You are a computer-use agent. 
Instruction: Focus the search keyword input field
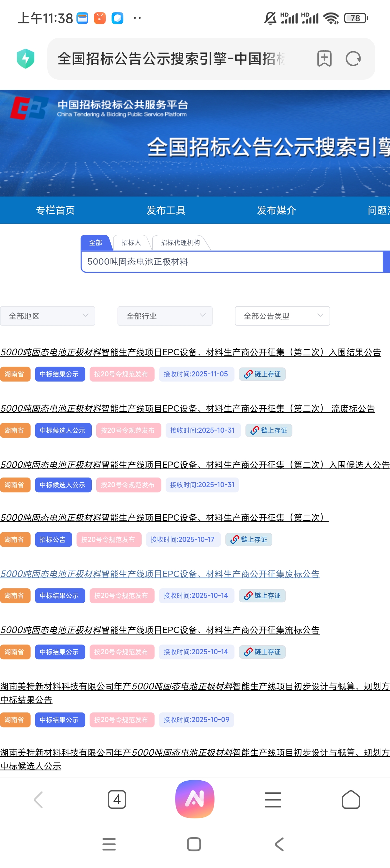point(232,261)
